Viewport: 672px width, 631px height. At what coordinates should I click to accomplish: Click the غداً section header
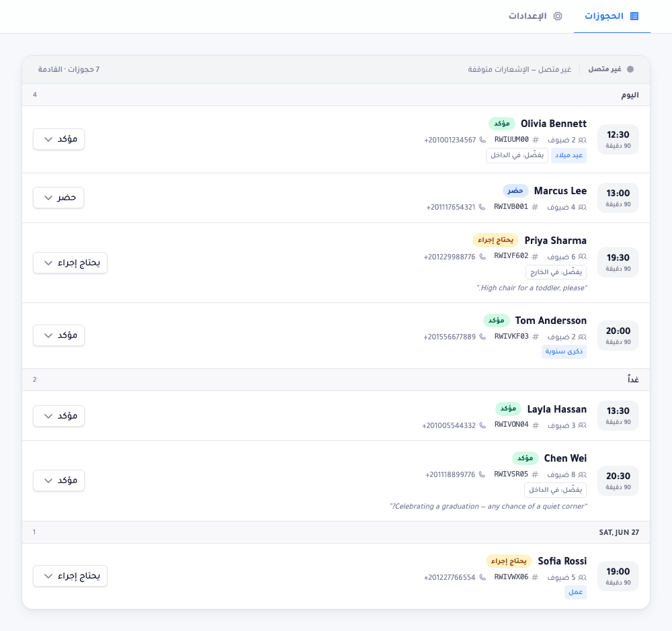tap(336, 380)
